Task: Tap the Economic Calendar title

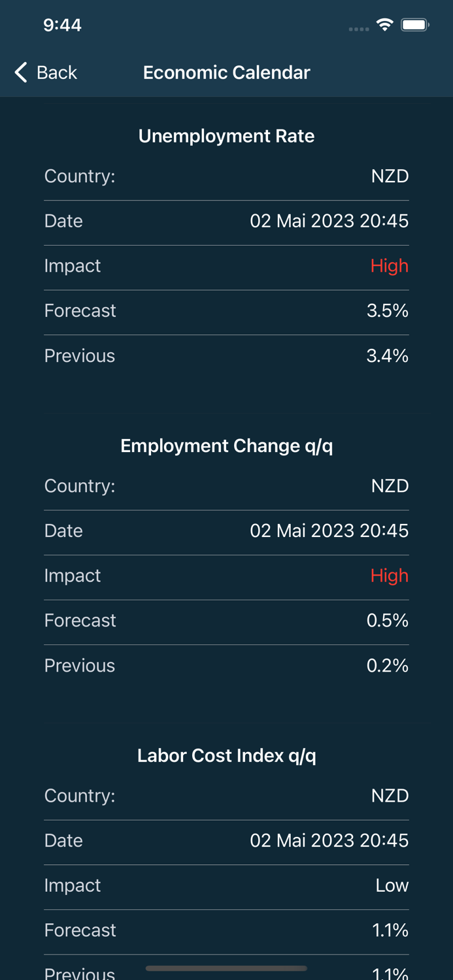Action: tap(226, 73)
